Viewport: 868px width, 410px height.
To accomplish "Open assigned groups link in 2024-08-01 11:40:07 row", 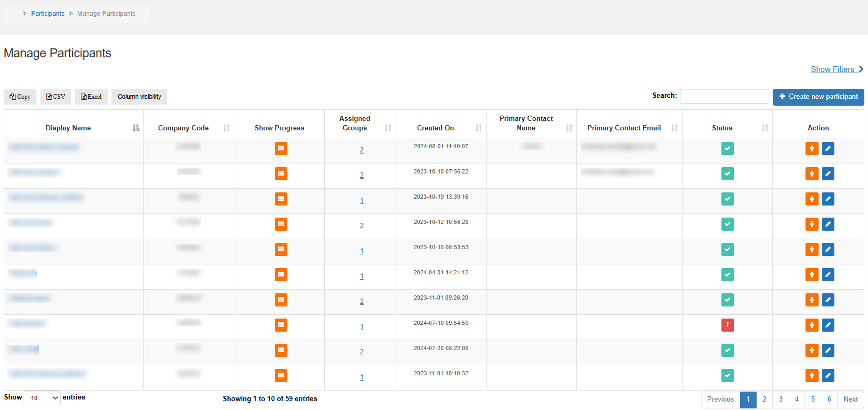I will click(361, 150).
